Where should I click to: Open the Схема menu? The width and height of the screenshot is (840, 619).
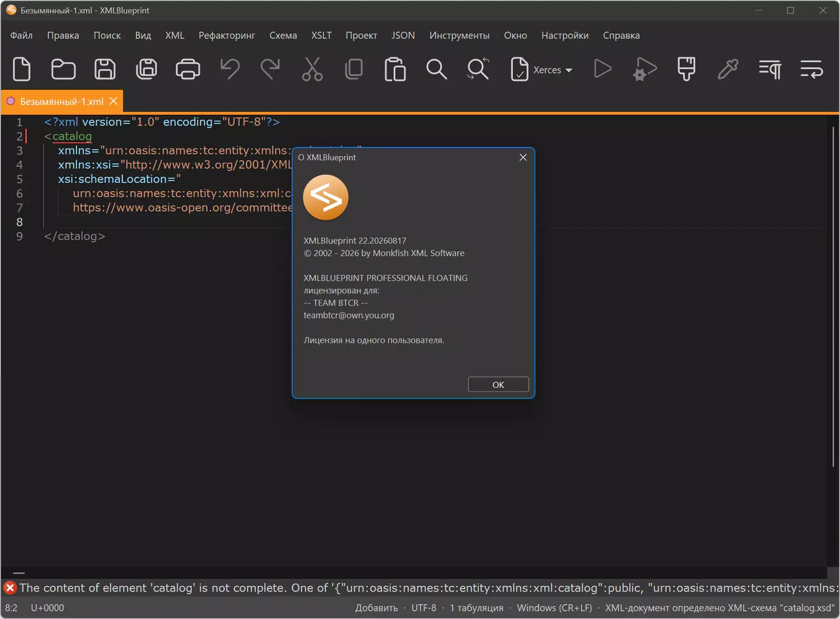coord(283,35)
